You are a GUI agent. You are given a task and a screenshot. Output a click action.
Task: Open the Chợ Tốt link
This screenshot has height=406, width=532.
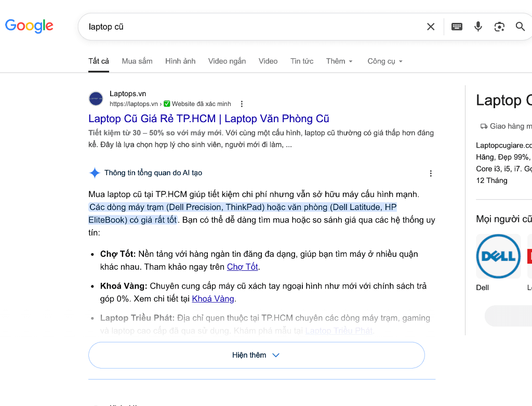[x=242, y=267]
